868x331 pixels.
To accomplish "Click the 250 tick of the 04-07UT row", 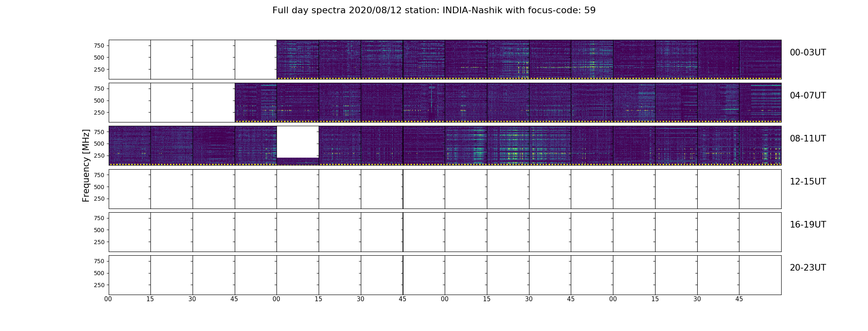I will click(99, 113).
